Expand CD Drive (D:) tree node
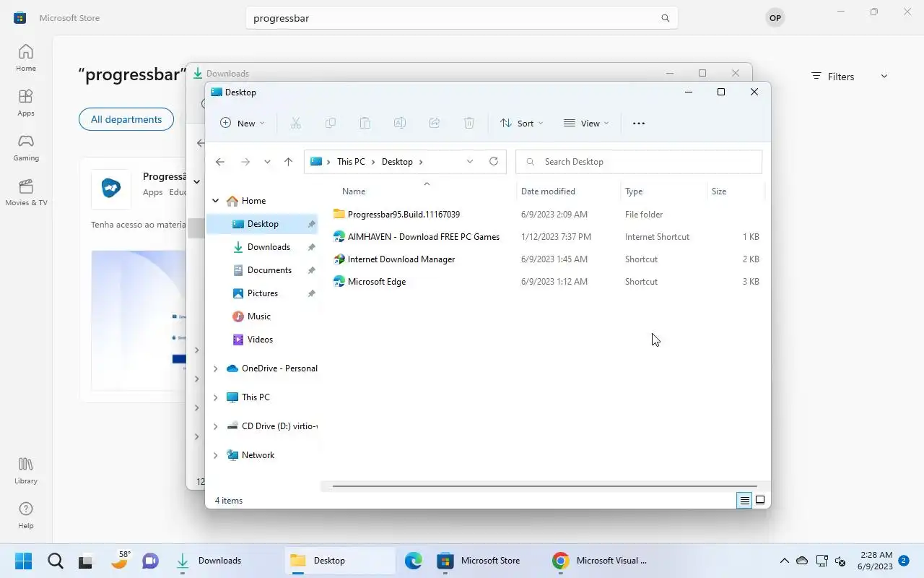The height and width of the screenshot is (578, 924). pyautogui.click(x=215, y=426)
